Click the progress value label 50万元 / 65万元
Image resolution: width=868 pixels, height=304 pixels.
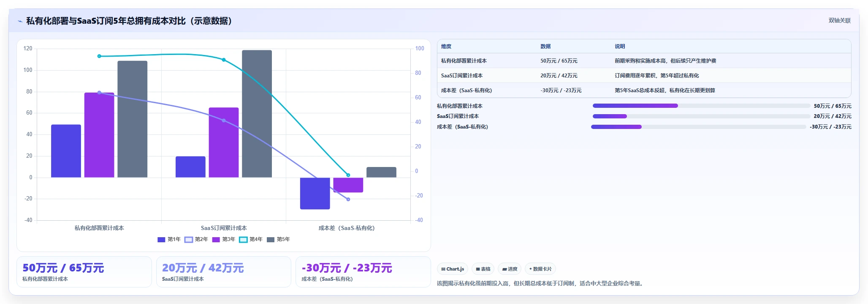833,106
